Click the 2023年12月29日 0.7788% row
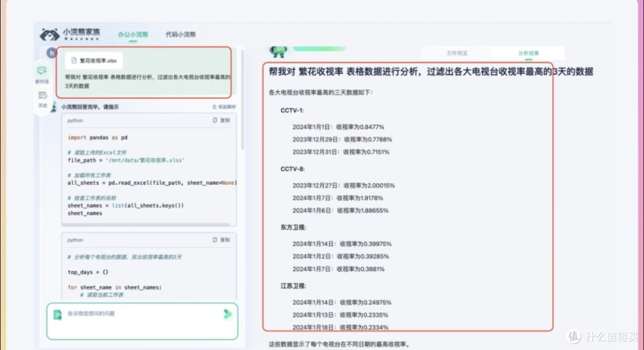The height and width of the screenshot is (350, 644). point(342,140)
